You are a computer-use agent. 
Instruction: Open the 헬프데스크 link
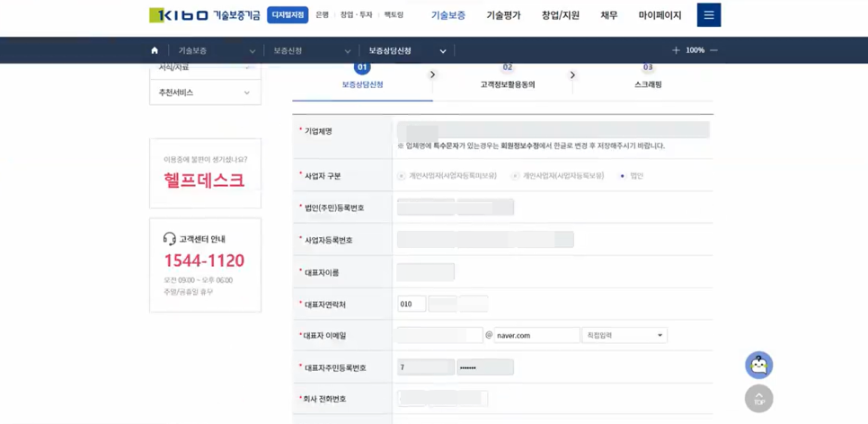pos(204,180)
